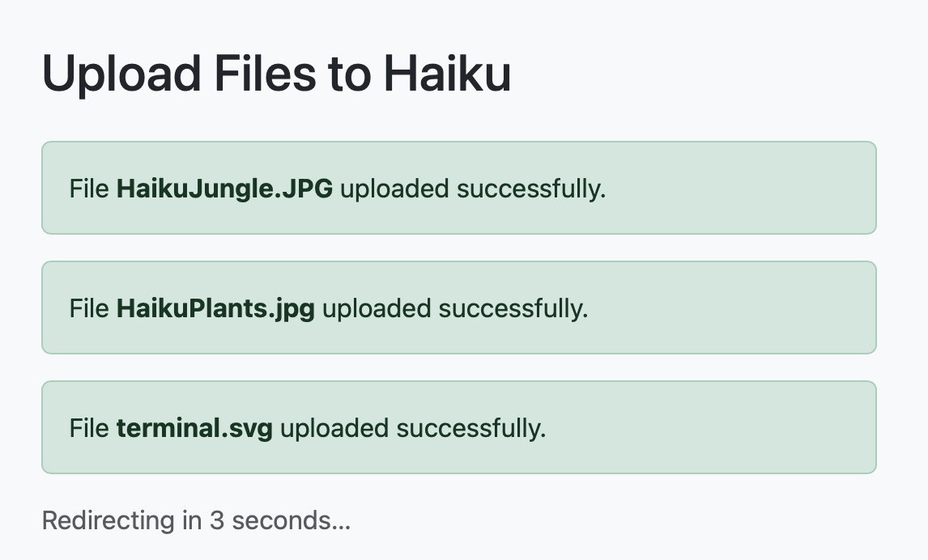
Task: Click 'uploaded successfully' after HaikuJungle.JPG
Action: point(473,189)
